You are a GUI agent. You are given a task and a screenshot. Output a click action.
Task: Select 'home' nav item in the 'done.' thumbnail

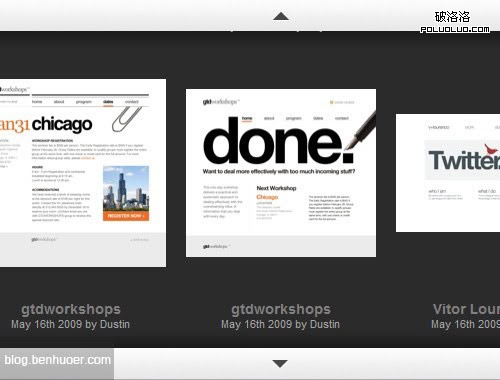click(x=247, y=118)
